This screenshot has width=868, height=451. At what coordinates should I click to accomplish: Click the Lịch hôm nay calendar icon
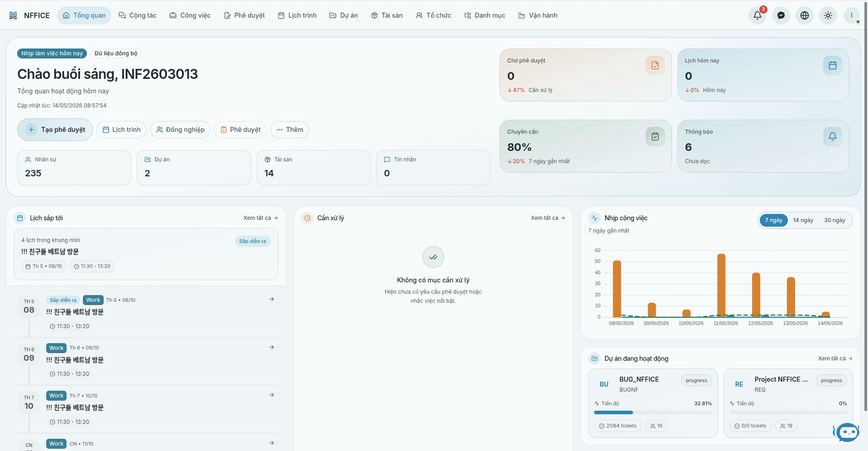coord(833,65)
